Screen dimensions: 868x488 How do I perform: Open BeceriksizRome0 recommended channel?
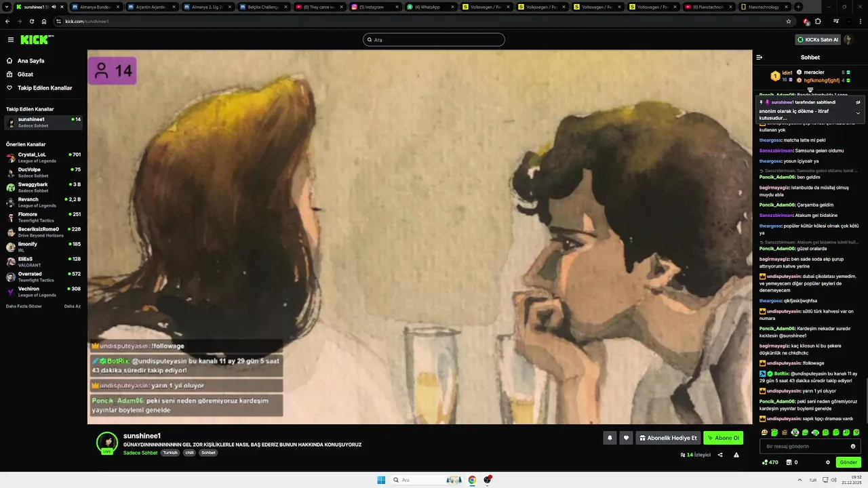point(43,232)
